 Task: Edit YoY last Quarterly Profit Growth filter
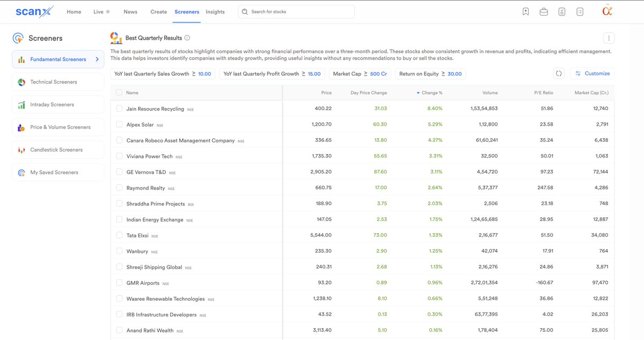[272, 74]
